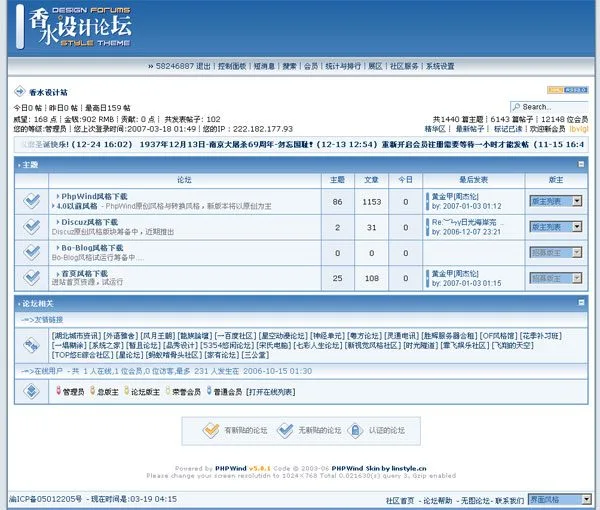Open 招募版主 dropdown for Bo-Blog风格下载 row
This screenshot has height=510, width=600.
point(556,251)
